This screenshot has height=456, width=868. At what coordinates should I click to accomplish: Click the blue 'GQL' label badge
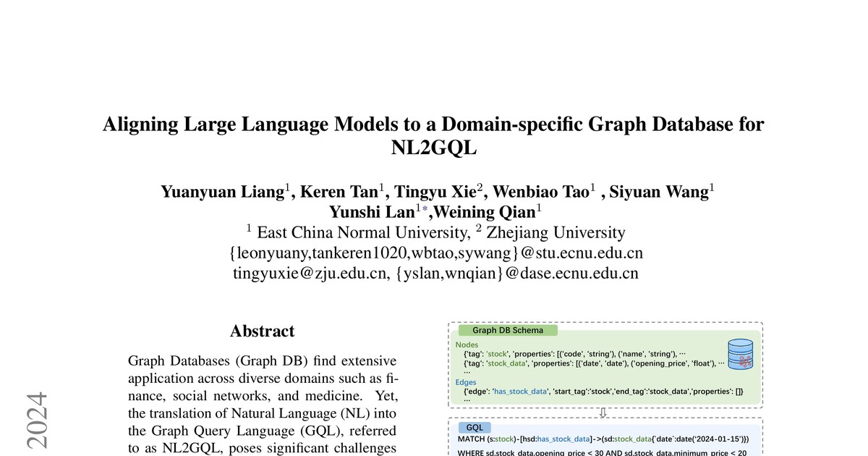click(475, 427)
